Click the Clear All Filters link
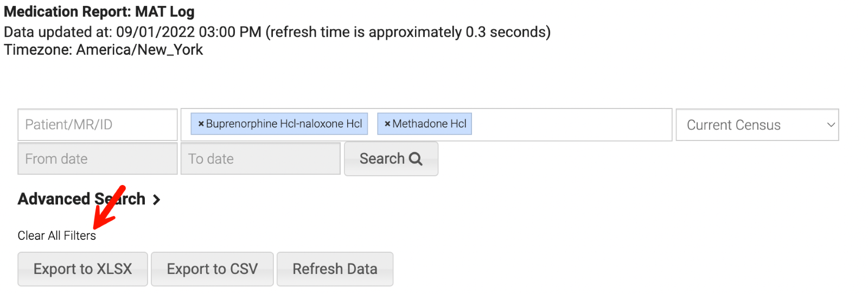868x294 pixels. 56,236
